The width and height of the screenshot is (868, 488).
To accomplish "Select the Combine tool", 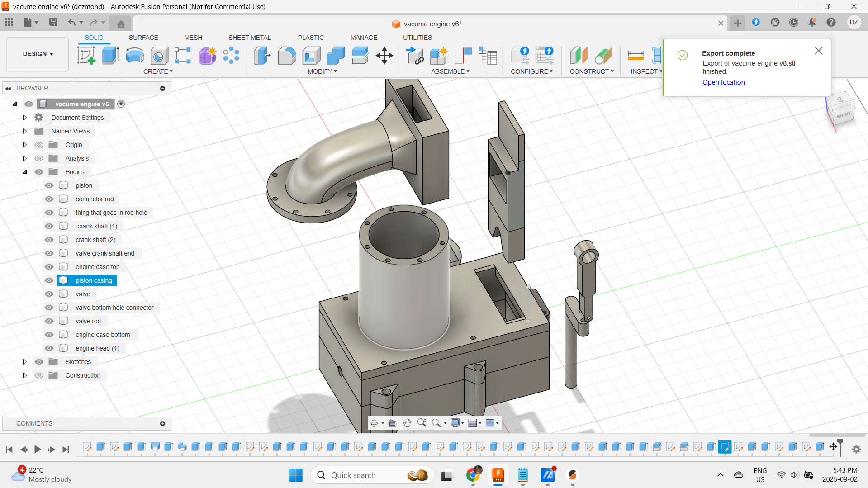I will tap(336, 56).
